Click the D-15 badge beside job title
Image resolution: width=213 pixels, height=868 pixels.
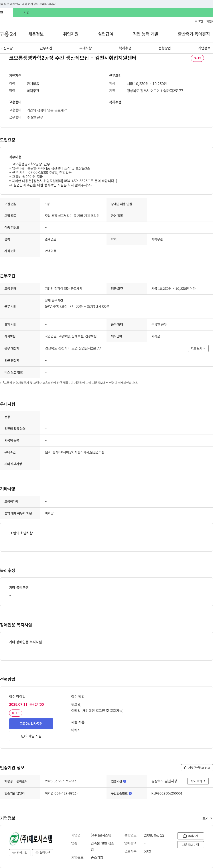point(197,58)
